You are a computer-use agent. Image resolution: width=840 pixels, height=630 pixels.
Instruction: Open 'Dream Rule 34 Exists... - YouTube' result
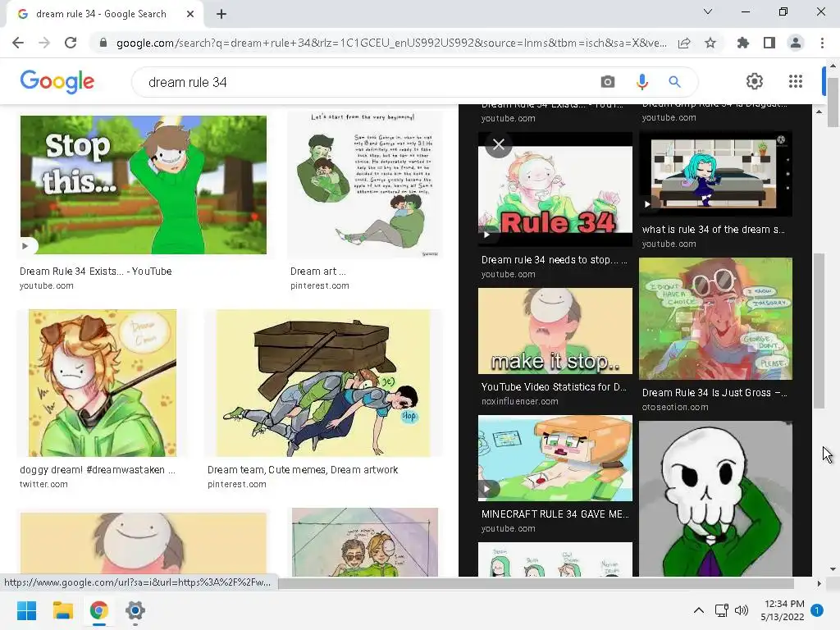coord(95,271)
